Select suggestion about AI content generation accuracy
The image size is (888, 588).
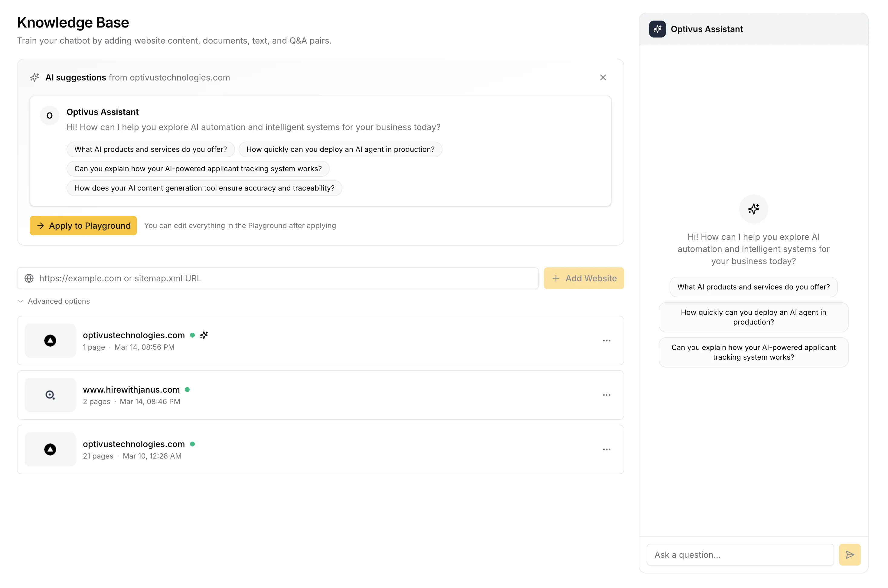click(x=204, y=188)
